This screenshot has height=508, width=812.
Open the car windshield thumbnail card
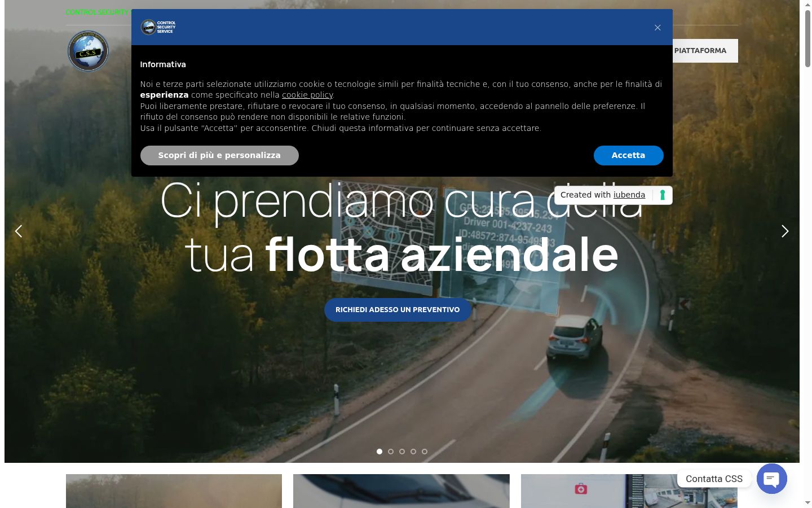(x=401, y=491)
